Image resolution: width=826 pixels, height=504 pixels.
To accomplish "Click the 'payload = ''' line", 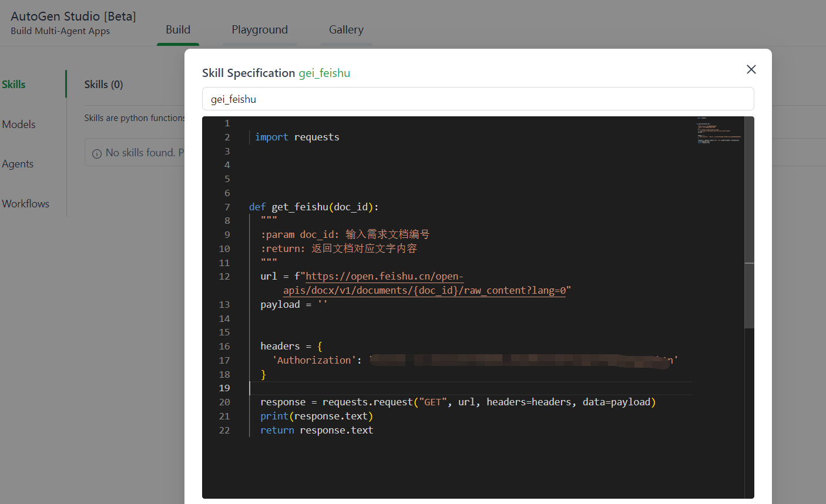I will [294, 304].
